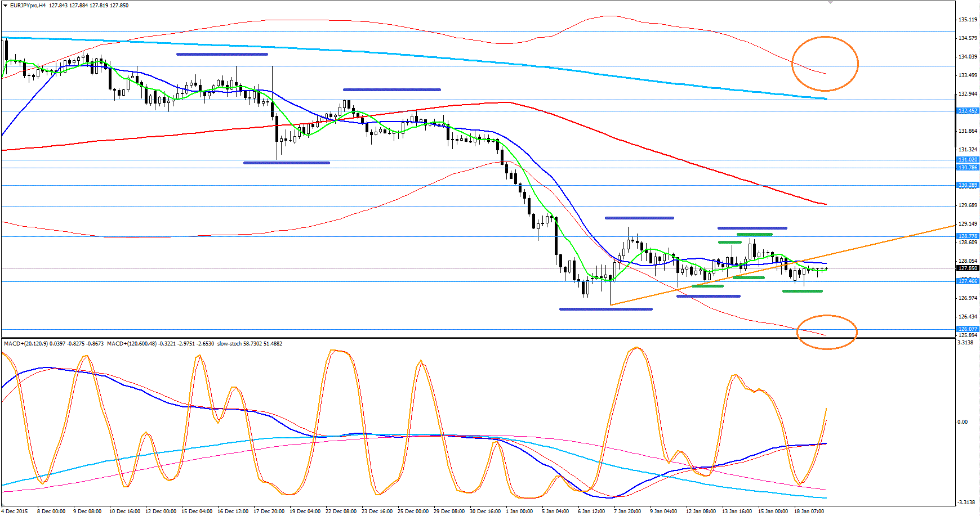Click the EURJPYpro,H4 chart title
Image resolution: width=980 pixels, height=516 pixels.
click(28, 6)
